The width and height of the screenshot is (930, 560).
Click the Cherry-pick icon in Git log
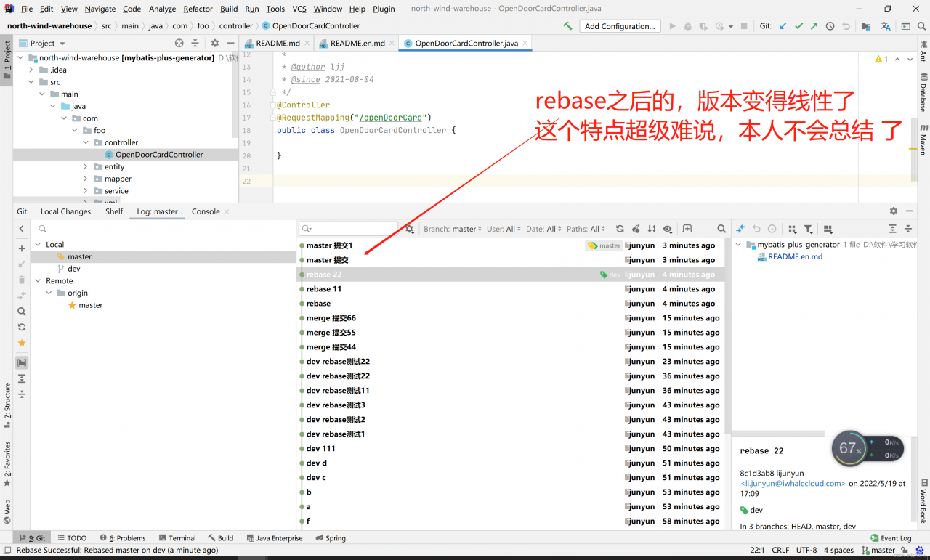(636, 229)
